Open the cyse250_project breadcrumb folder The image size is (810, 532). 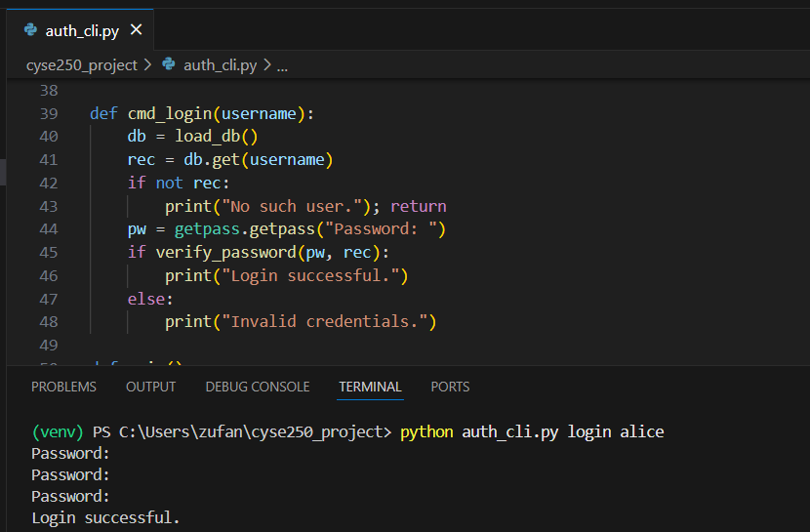point(82,65)
